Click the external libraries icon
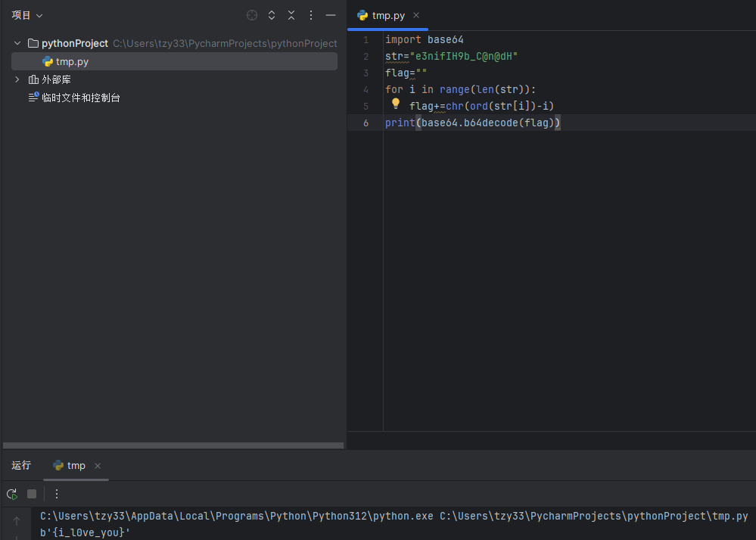756x540 pixels. (x=33, y=79)
